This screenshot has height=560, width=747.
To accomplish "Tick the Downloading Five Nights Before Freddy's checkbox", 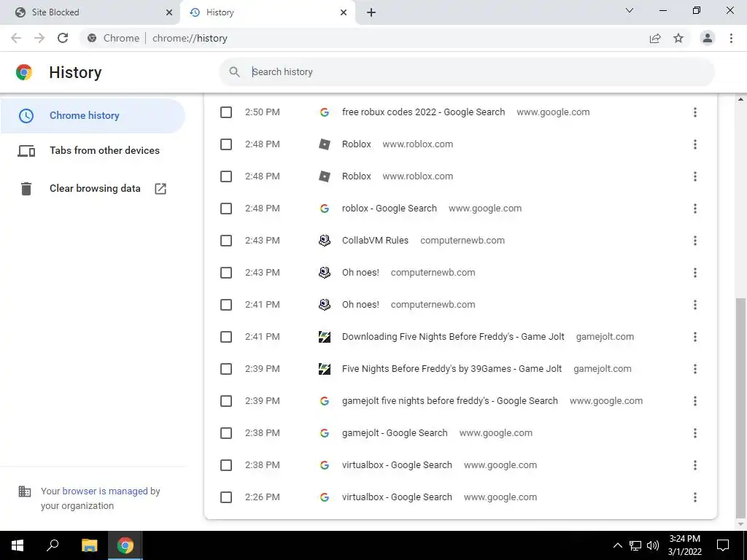I will (x=226, y=337).
